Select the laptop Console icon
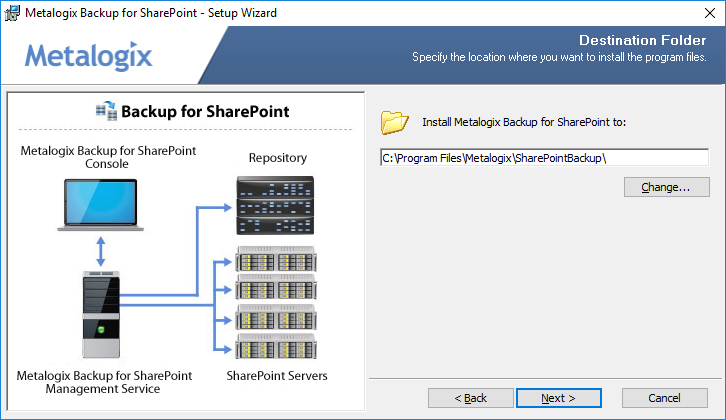This screenshot has height=420, width=726. click(x=100, y=201)
